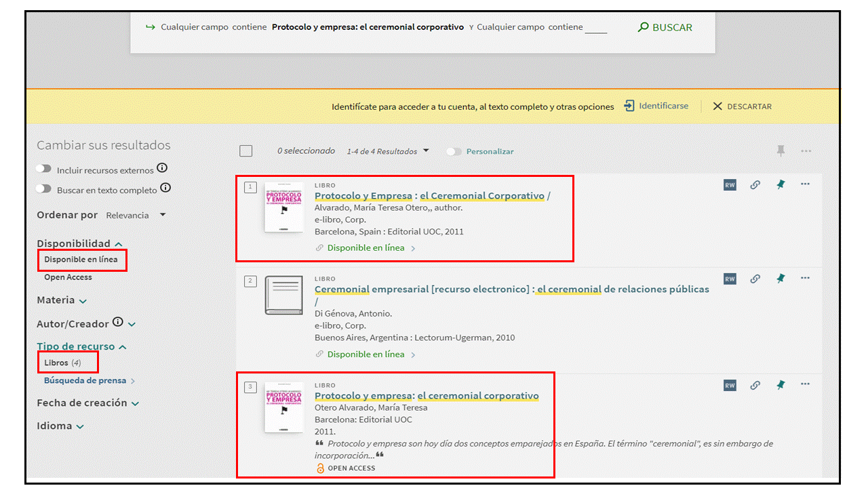Image resolution: width=868 pixels, height=488 pixels.
Task: Toggle Buscar en texto completo switch
Action: pyautogui.click(x=44, y=189)
